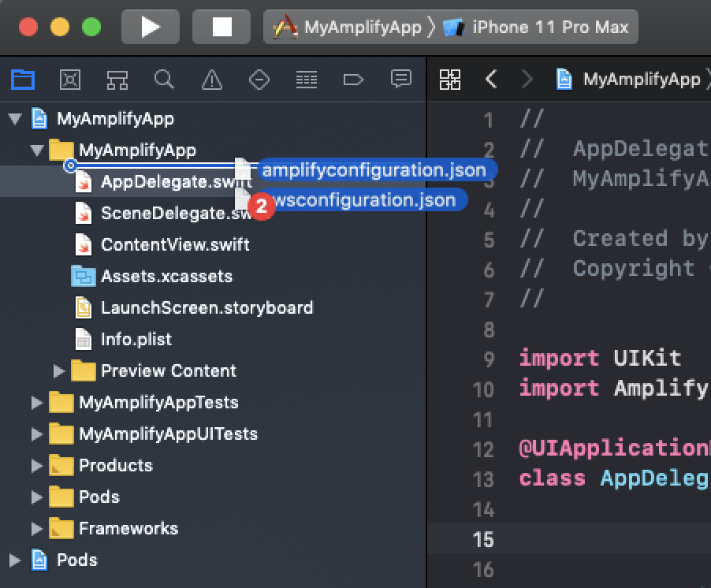Select the Pods project file row
Image resolution: width=711 pixels, height=588 pixels.
(213, 560)
